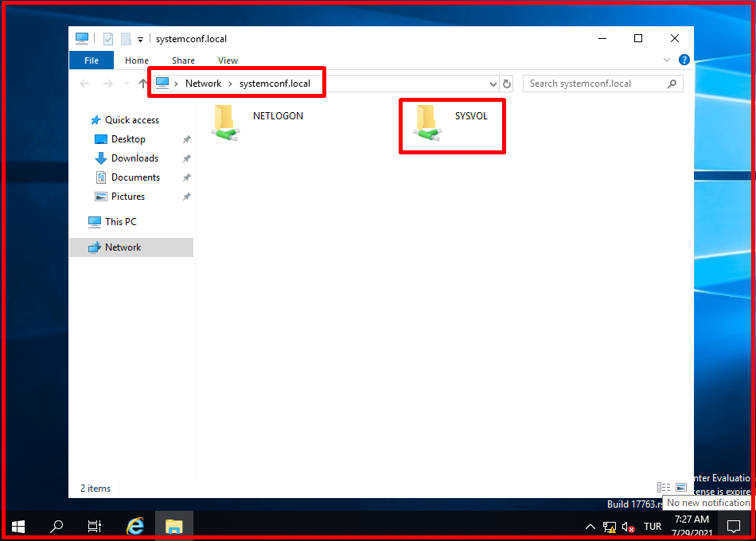Image resolution: width=756 pixels, height=541 pixels.
Task: Open the NETLOGON shared folder icon
Action: click(x=225, y=123)
